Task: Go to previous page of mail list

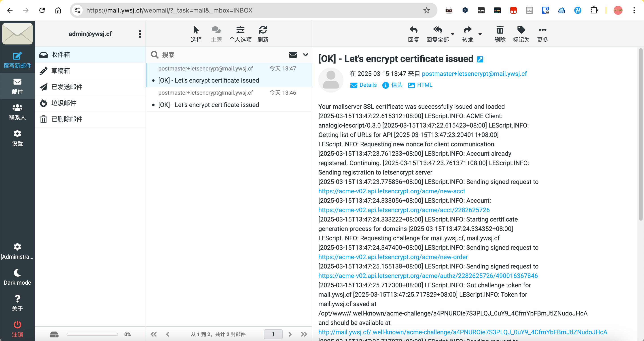Action: [168, 334]
